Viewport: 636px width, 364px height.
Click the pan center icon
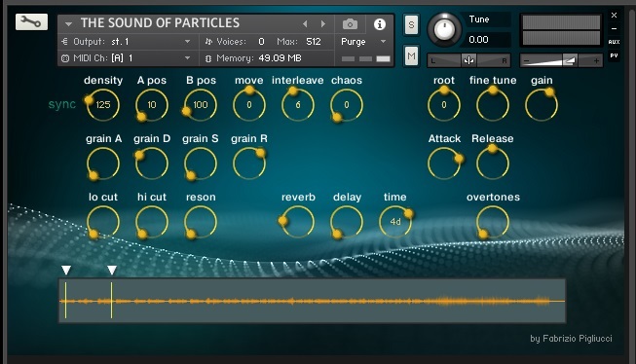[x=468, y=60]
